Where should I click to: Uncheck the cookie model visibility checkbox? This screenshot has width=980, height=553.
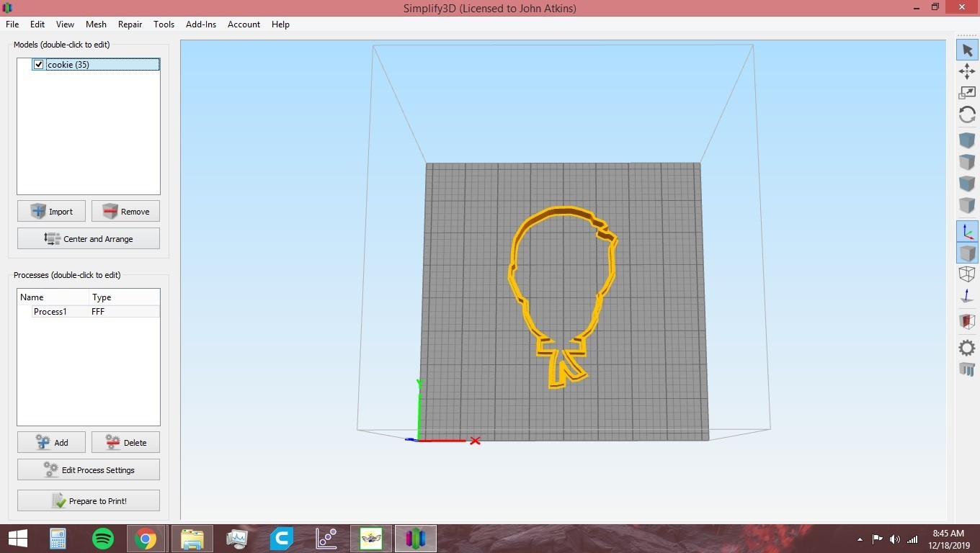(38, 64)
